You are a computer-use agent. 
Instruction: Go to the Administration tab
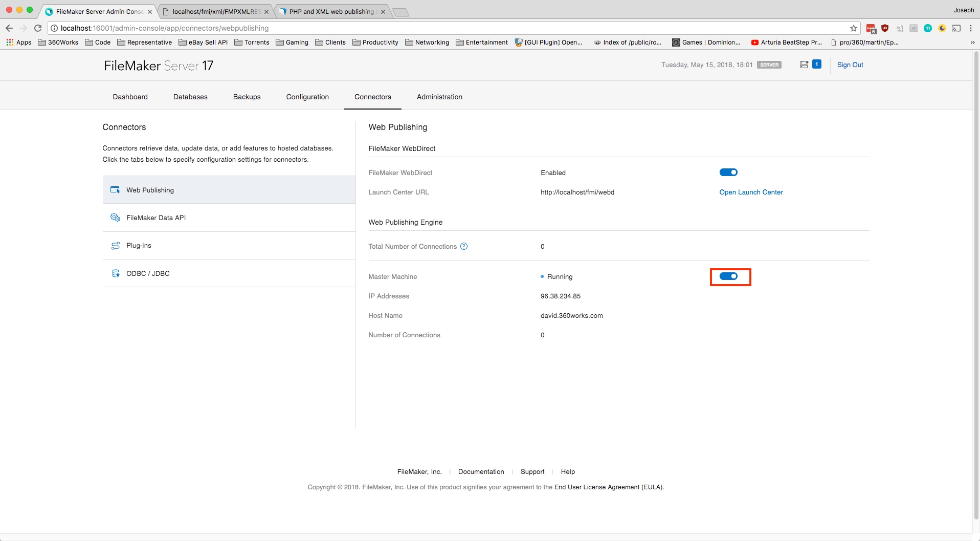[439, 97]
